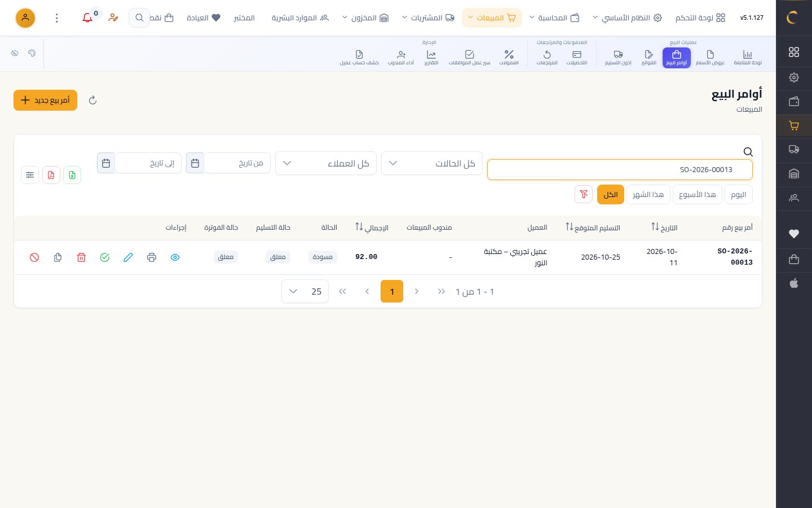The image size is (812, 508).
Task: Select the 'هذا الأسبوع' this-week filter
Action: pyautogui.click(x=698, y=194)
